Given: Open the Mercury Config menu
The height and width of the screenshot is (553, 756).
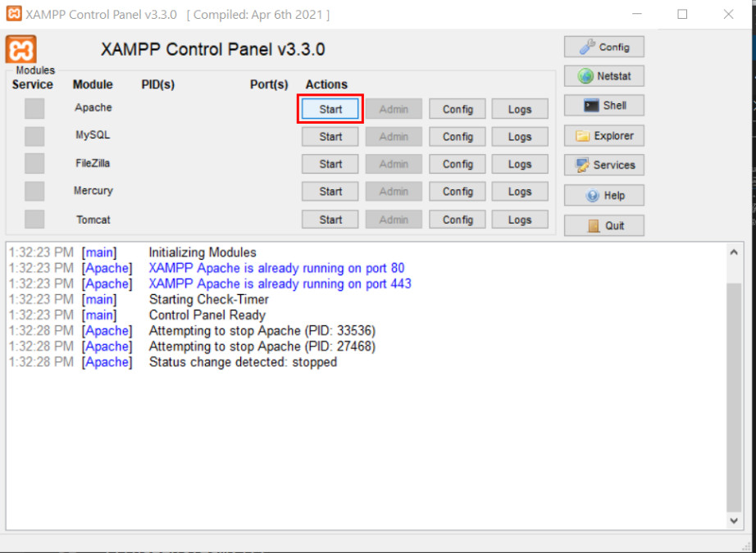Looking at the screenshot, I should click(x=458, y=192).
